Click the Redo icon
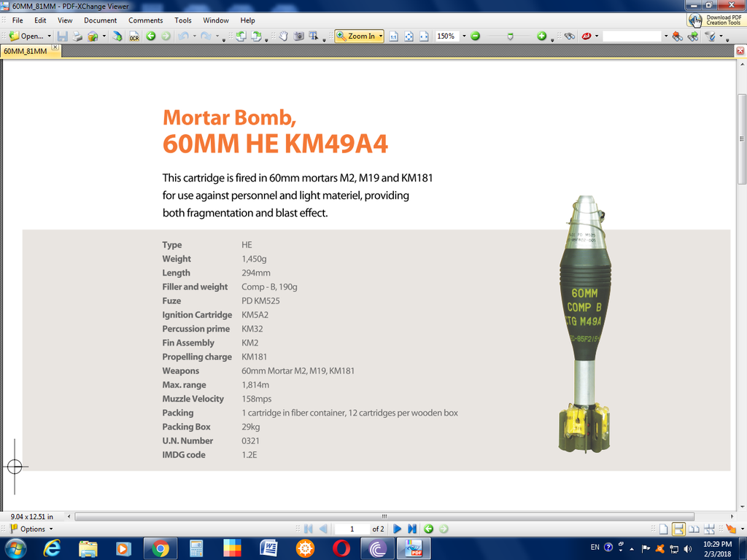Image resolution: width=747 pixels, height=560 pixels. 206,36
